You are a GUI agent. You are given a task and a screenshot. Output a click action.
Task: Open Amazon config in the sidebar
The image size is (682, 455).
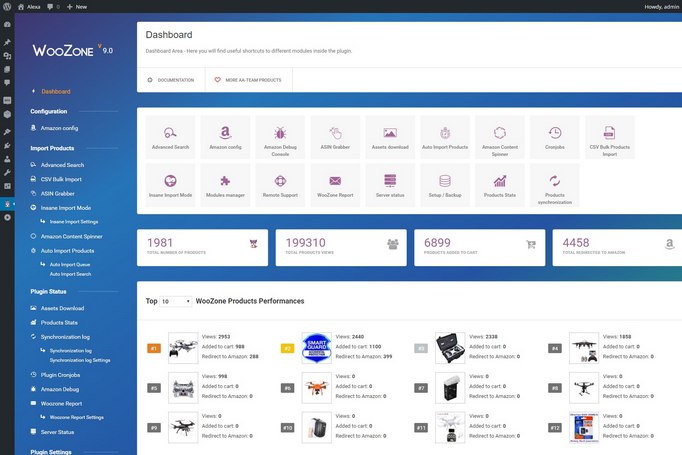[59, 128]
